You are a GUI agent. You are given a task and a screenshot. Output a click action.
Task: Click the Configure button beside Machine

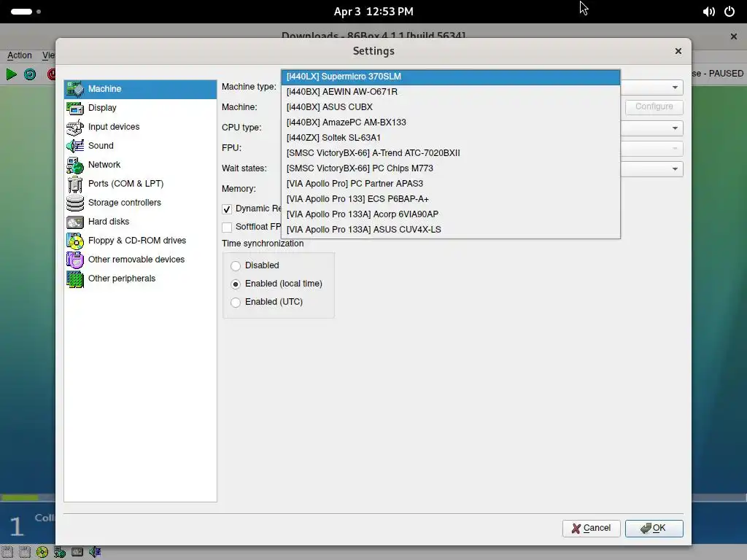pyautogui.click(x=654, y=106)
